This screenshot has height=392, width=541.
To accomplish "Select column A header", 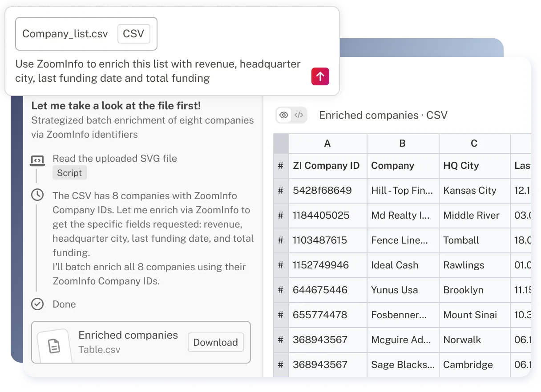I will point(327,144).
